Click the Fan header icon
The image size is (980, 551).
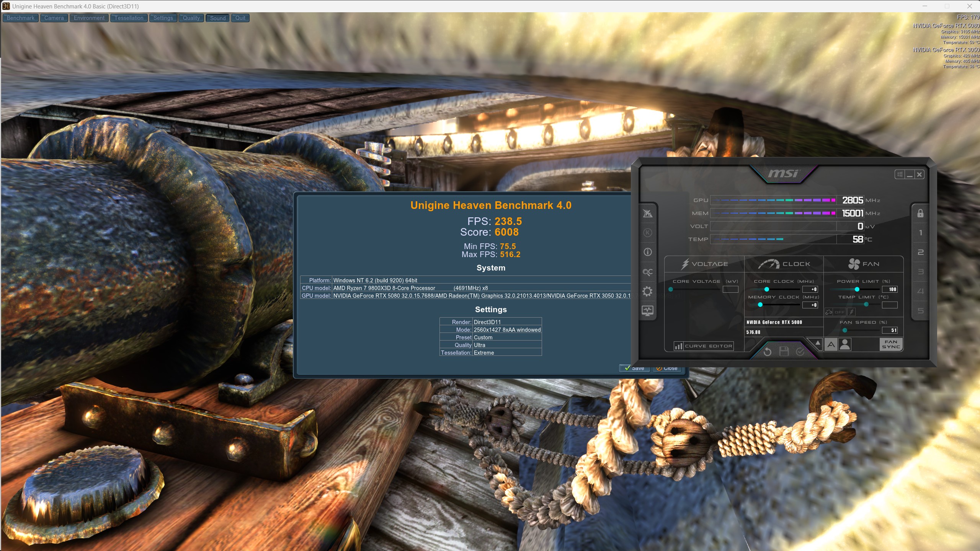tap(854, 264)
